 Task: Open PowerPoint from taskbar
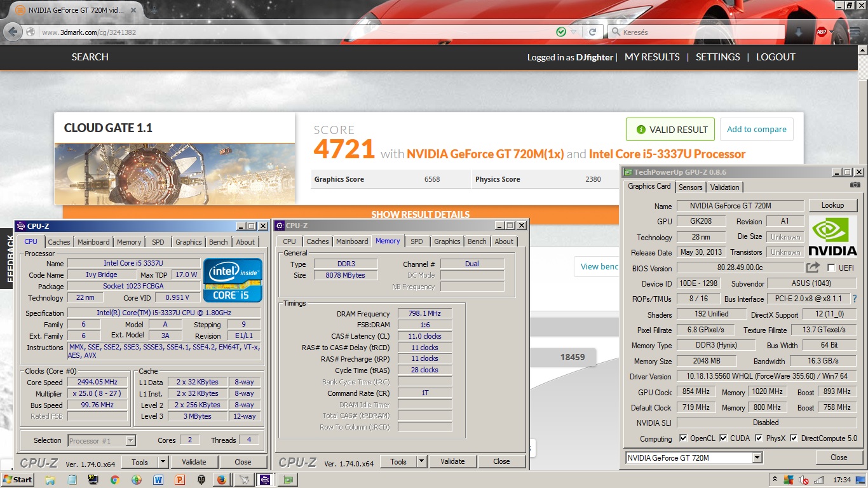(180, 480)
